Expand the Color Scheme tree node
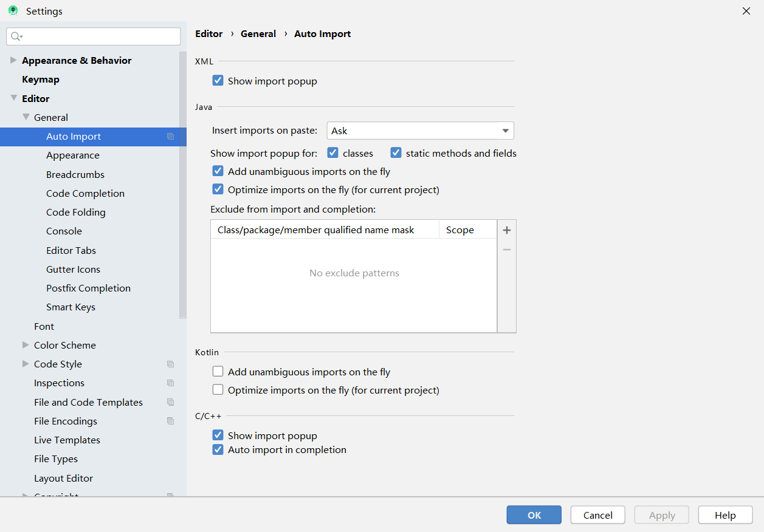764x532 pixels. tap(24, 345)
